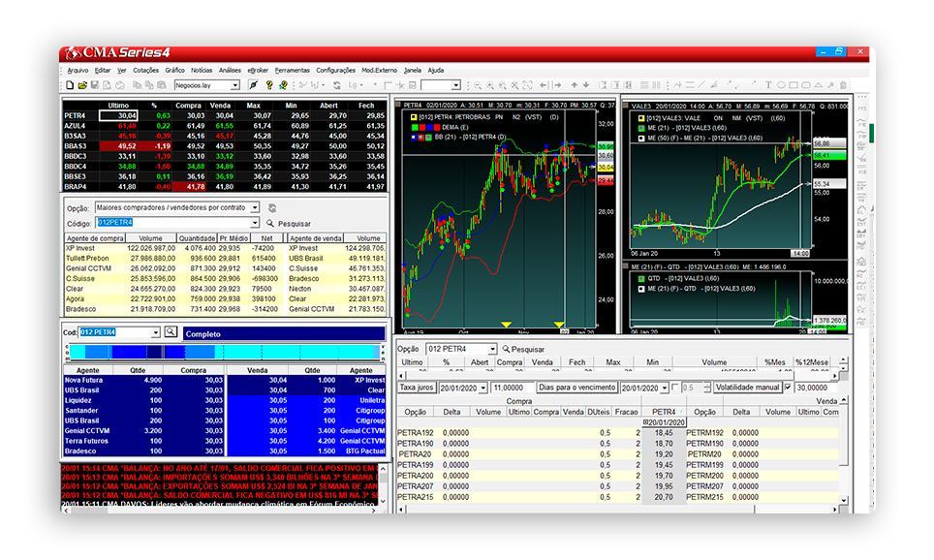The height and width of the screenshot is (560, 934).
Task: Click Pesquisar next to Código field
Action: pos(289,224)
